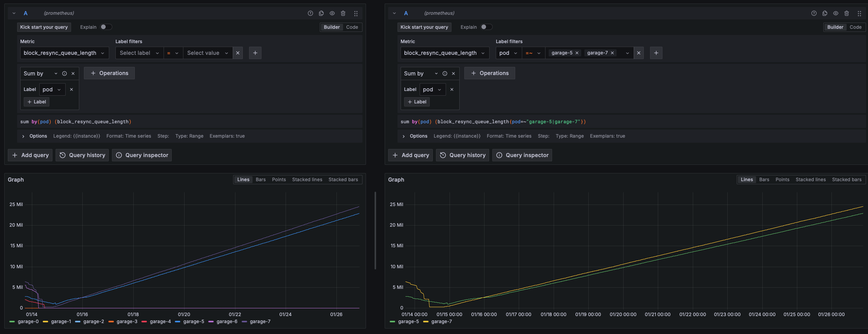Expand right filter values dropdown arrow
868x334 pixels.
click(627, 53)
